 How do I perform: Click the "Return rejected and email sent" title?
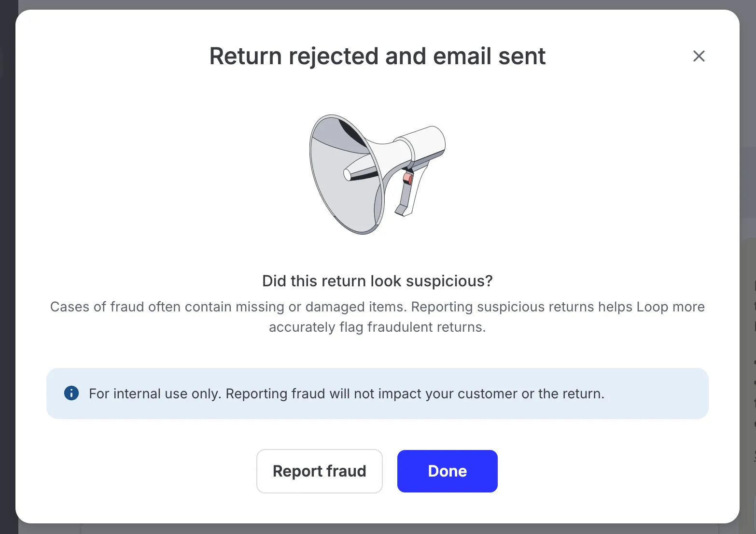coord(378,56)
